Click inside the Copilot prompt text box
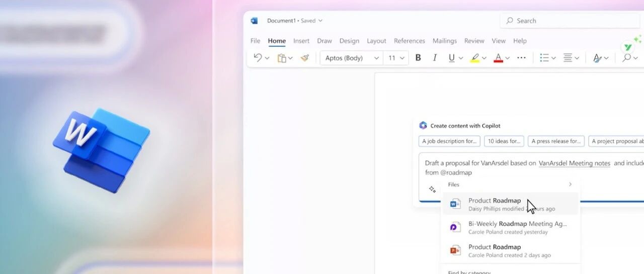 (531, 177)
